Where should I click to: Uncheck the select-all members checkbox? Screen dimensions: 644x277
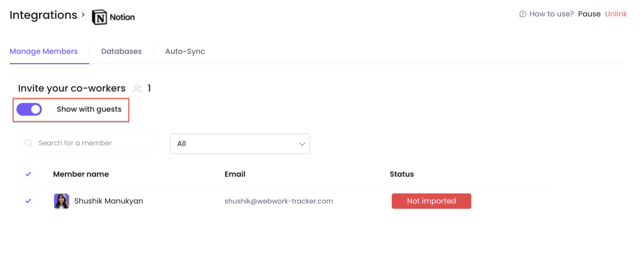click(28, 174)
